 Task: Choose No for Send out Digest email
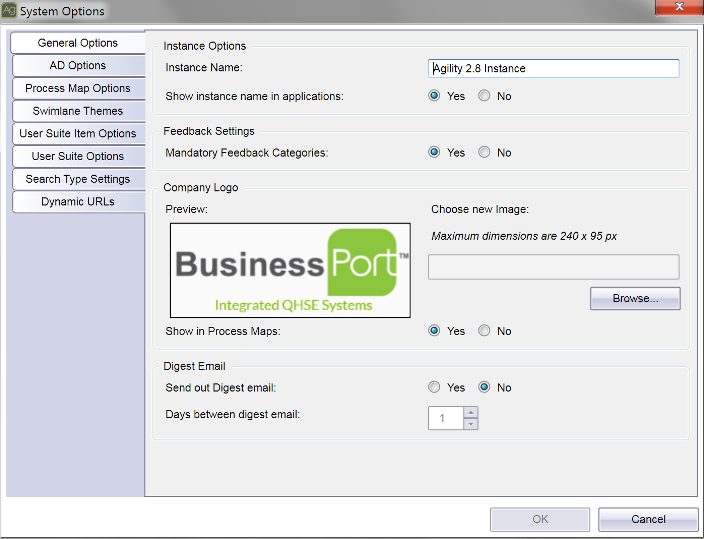click(484, 387)
